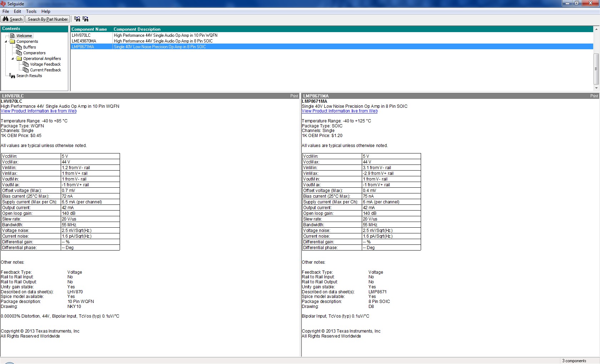600x364 pixels.
Task: Open LHV870LC's View Product Information link
Action: pos(39,111)
